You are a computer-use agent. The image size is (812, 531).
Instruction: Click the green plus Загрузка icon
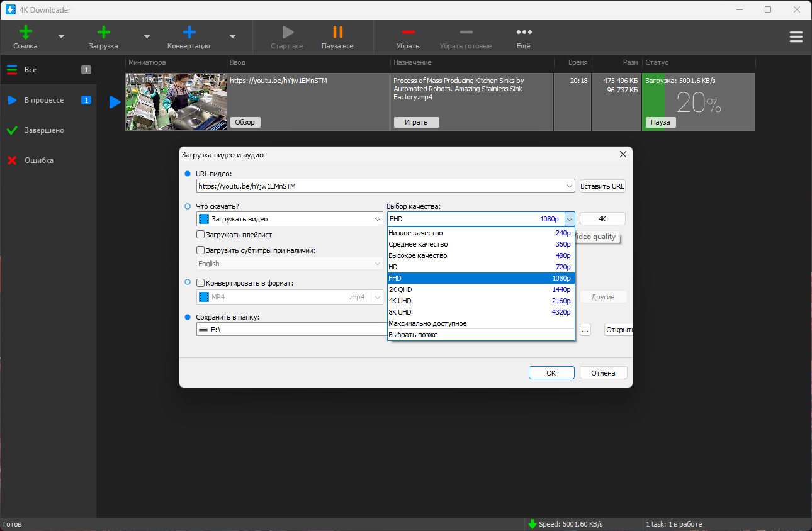[x=104, y=33]
